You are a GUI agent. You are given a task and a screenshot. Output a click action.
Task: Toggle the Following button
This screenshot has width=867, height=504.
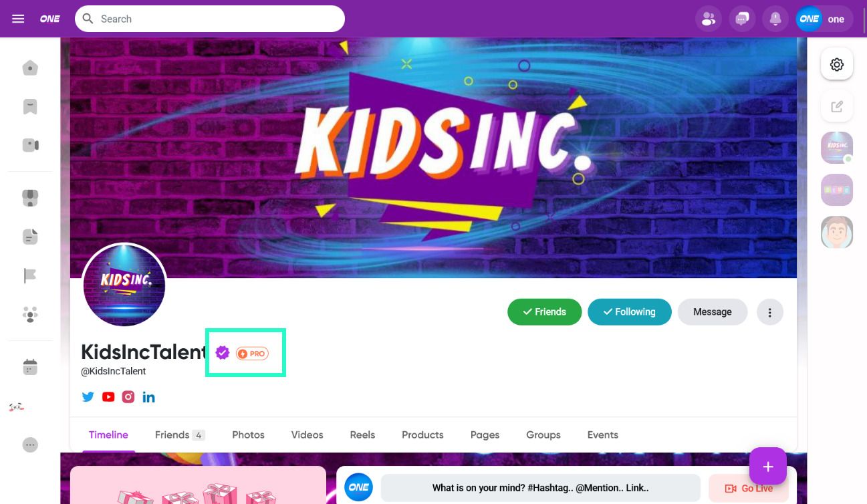[629, 311]
